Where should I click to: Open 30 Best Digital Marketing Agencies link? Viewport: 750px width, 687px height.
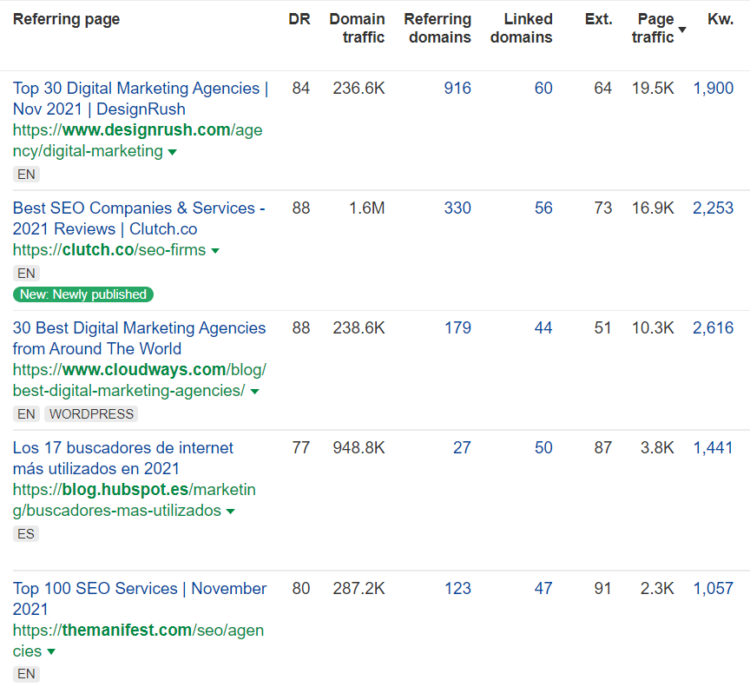tap(139, 338)
